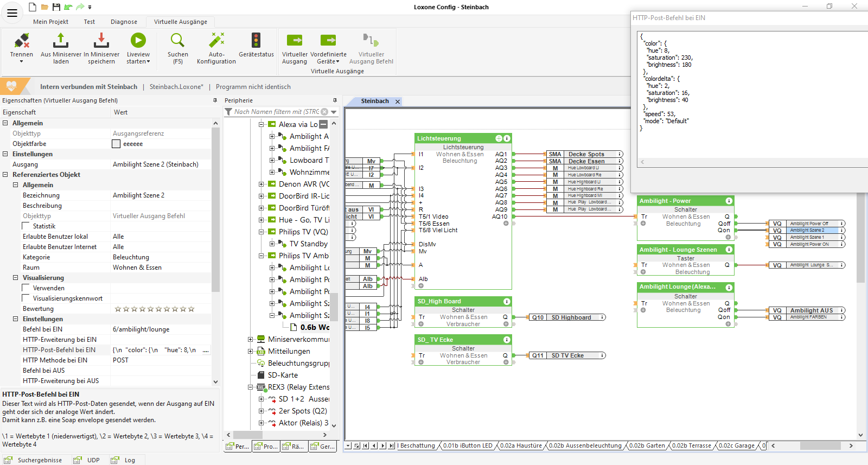The height and width of the screenshot is (465, 868).
Task: Start Liveview with the play icon
Action: [x=138, y=41]
